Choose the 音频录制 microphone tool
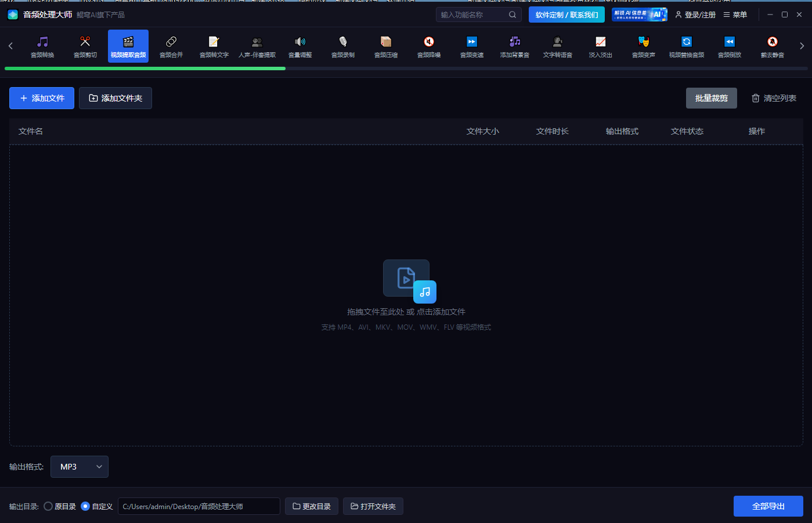Screen dimensions: 812x523 pyautogui.click(x=343, y=46)
